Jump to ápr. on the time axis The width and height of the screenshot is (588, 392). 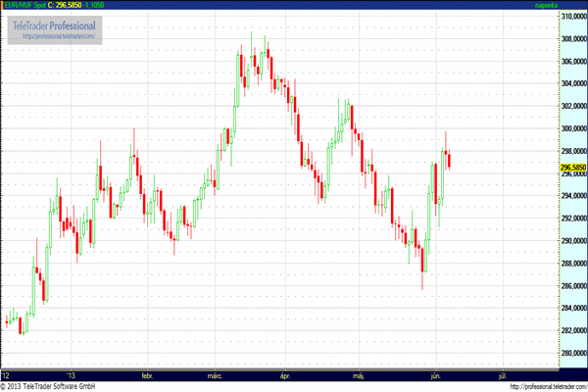pyautogui.click(x=286, y=374)
